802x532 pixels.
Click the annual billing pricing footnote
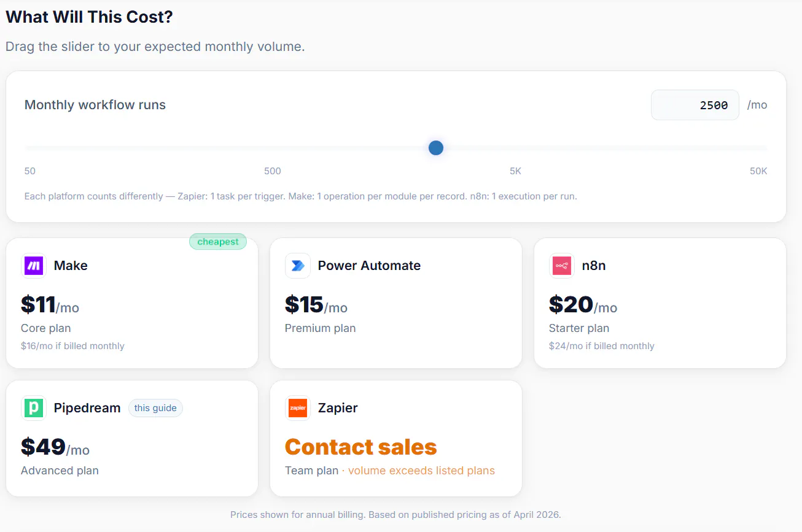(395, 515)
